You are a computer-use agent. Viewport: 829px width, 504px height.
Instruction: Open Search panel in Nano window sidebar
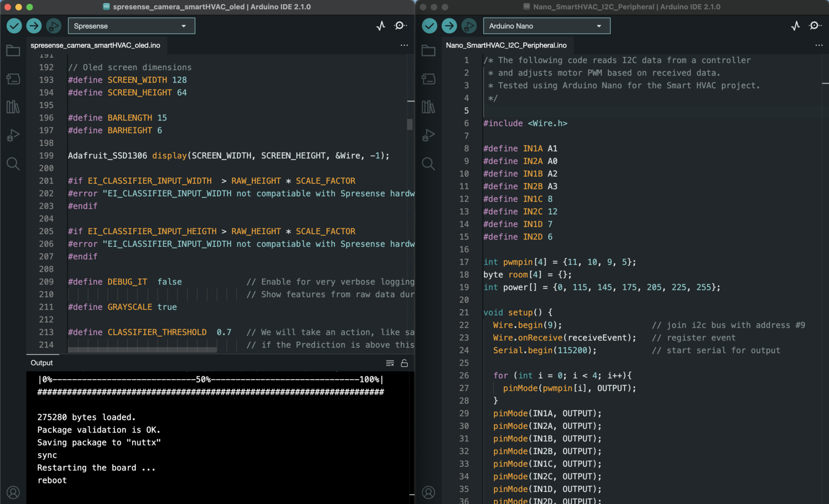pyautogui.click(x=428, y=164)
